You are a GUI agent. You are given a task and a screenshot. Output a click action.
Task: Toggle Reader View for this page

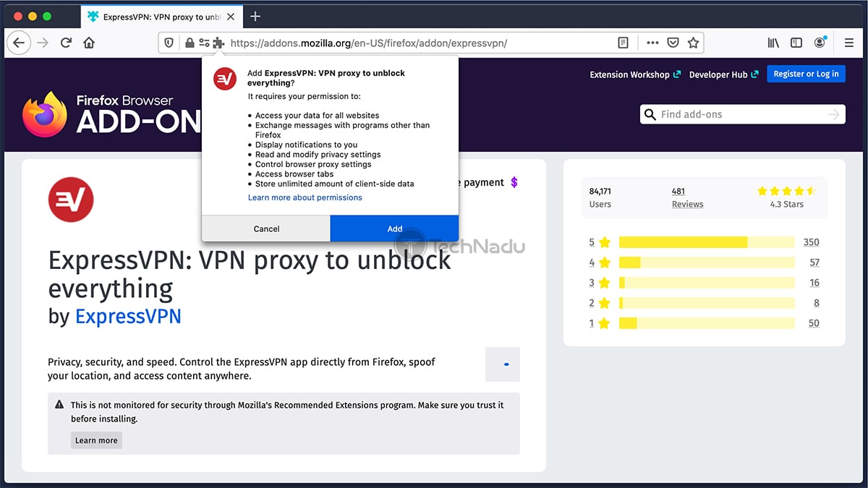click(623, 43)
